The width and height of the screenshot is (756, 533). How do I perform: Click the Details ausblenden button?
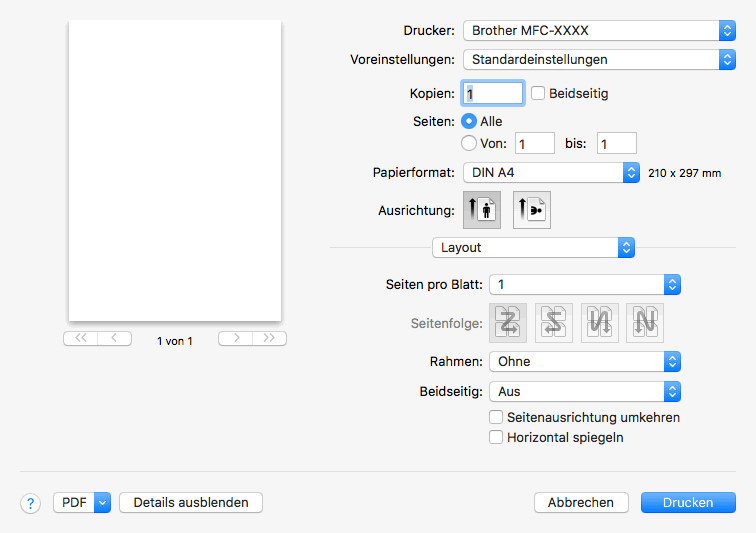click(191, 503)
